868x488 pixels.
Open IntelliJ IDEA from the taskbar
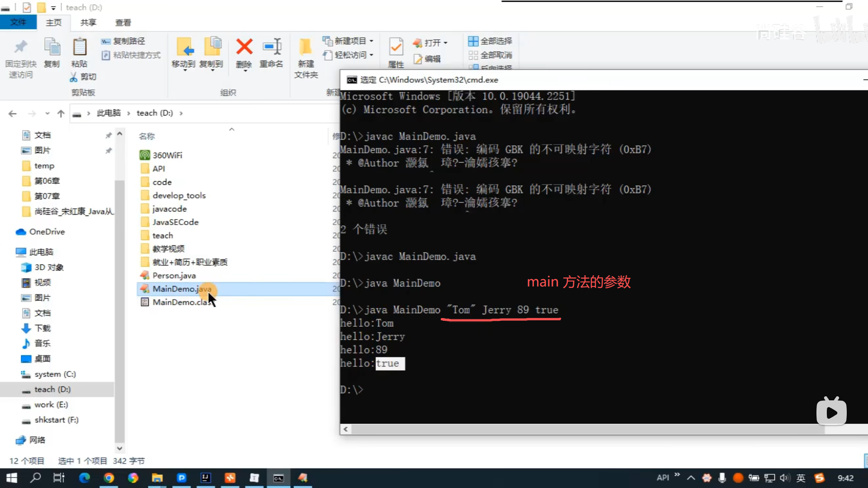coord(206,478)
